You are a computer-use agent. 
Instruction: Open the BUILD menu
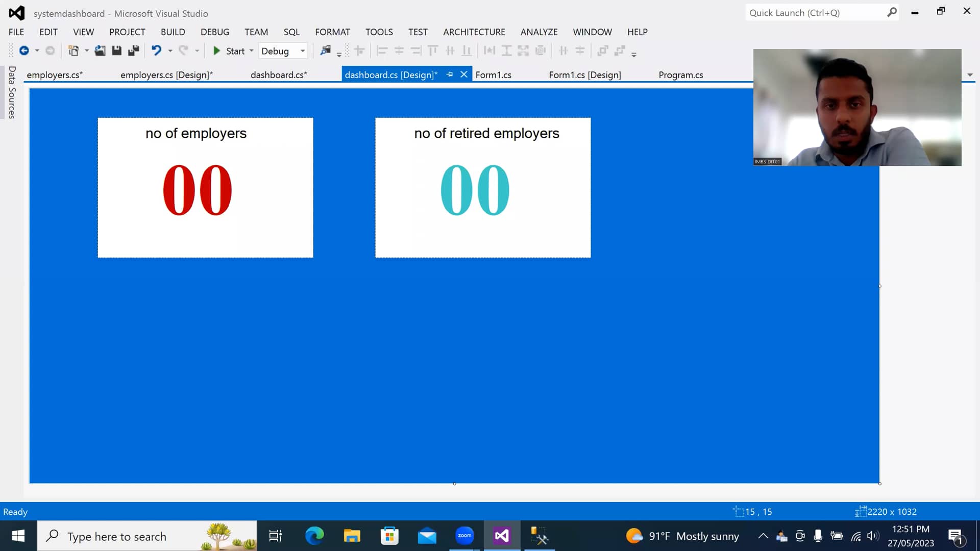tap(173, 32)
